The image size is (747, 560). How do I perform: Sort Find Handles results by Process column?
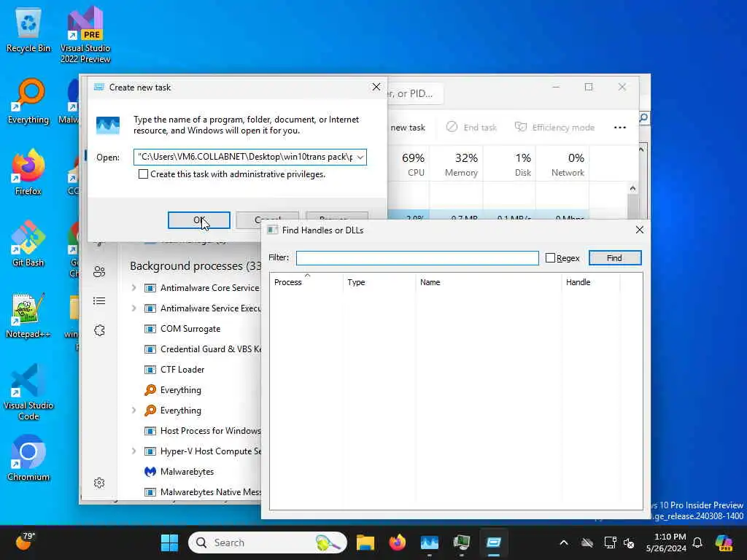click(x=306, y=282)
